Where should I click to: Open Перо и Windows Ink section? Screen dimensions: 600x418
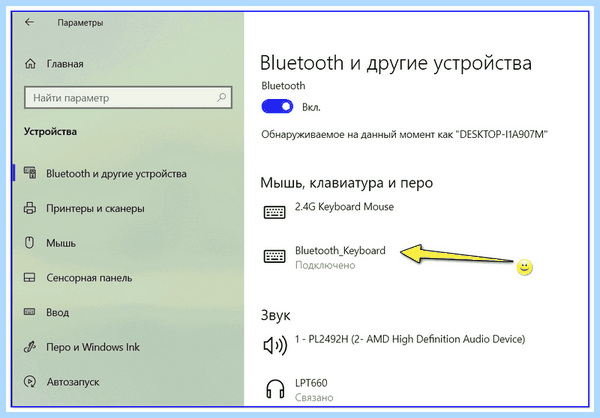tap(93, 347)
